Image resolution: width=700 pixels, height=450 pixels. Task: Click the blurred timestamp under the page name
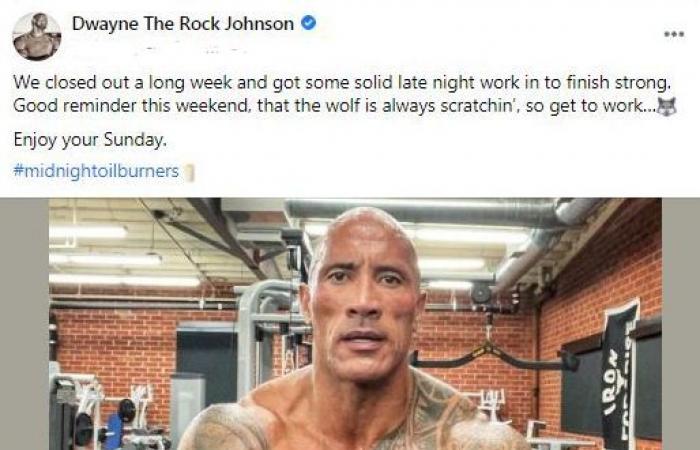[192, 49]
